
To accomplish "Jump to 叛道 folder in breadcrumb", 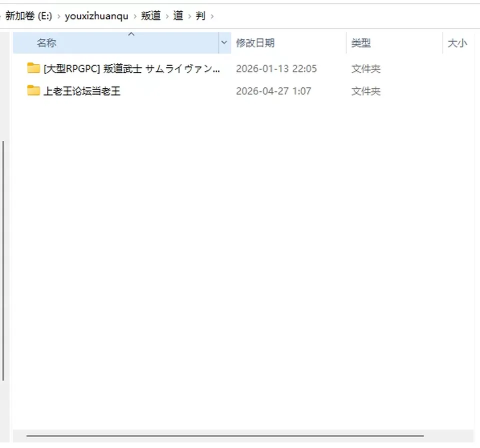I will [x=151, y=15].
